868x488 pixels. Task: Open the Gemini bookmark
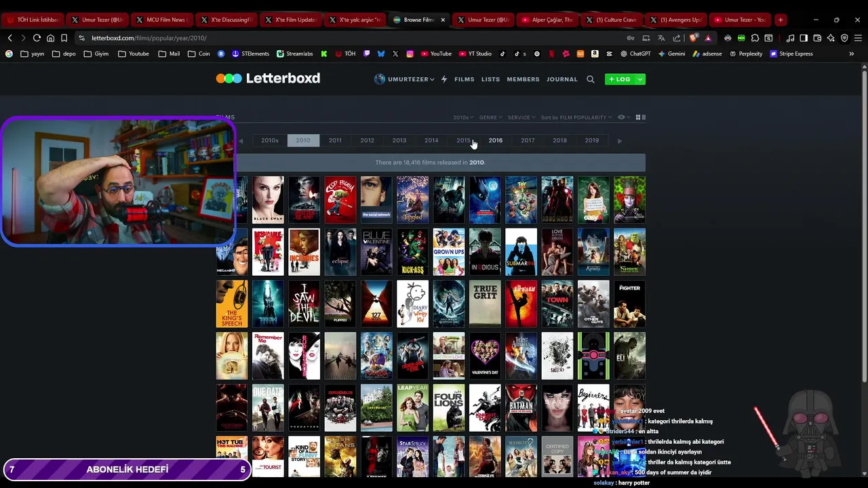pyautogui.click(x=672, y=54)
